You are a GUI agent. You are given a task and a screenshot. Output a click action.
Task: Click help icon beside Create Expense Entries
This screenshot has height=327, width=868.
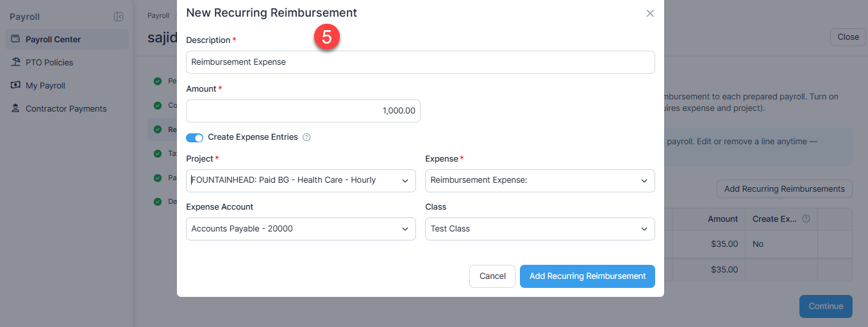click(x=306, y=137)
